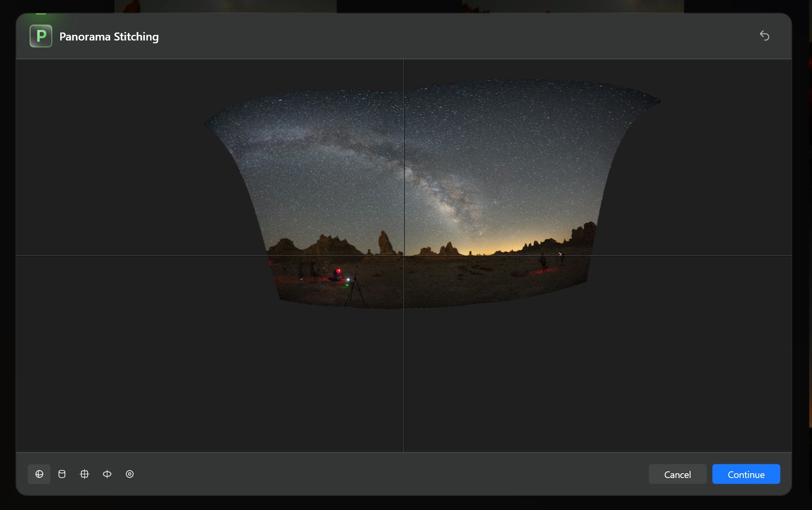Click the dialog title Panorama Stitching
The image size is (812, 510).
[x=108, y=36]
